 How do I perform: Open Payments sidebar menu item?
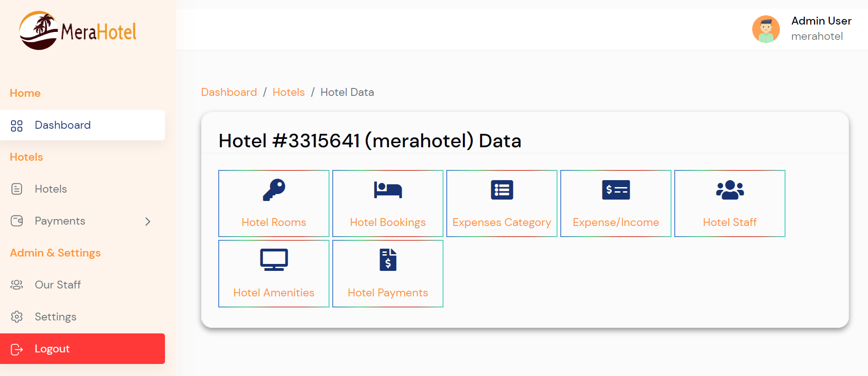pyautogui.click(x=82, y=221)
